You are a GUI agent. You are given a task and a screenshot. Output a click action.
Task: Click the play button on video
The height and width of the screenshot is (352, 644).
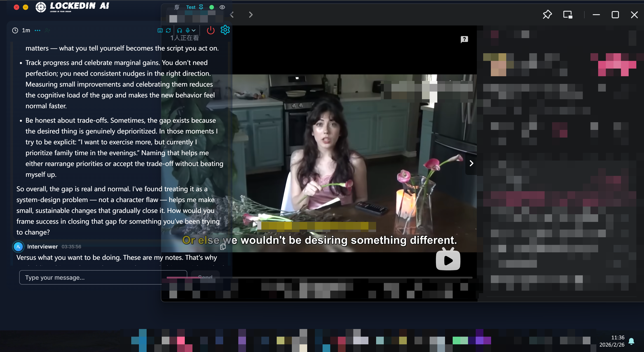[448, 260]
